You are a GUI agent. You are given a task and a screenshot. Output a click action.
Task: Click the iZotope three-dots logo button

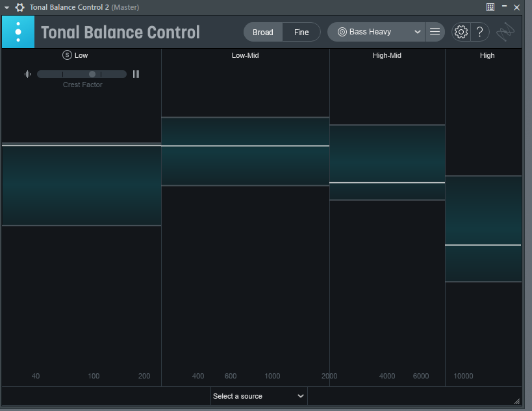coord(18,32)
